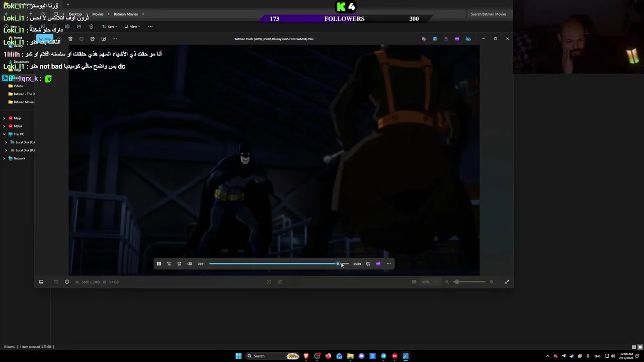Open Discord from taskbar
The image size is (644, 362).
(x=361, y=356)
